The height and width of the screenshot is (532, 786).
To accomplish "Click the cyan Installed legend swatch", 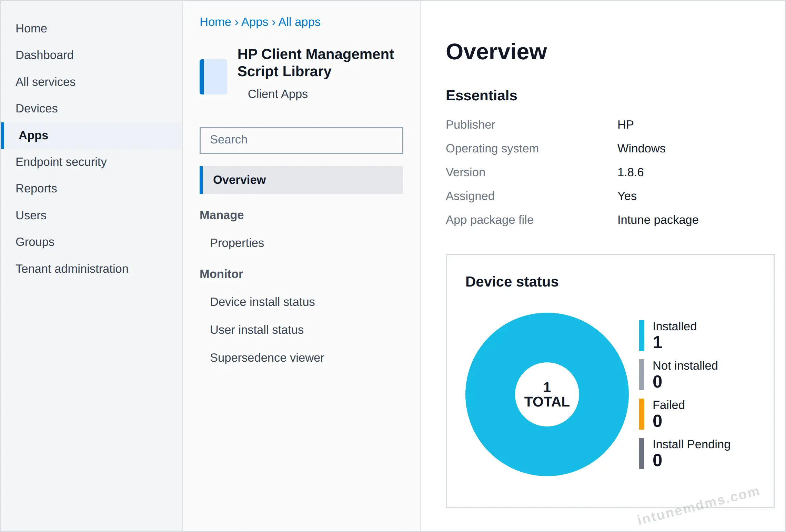I will pos(642,335).
